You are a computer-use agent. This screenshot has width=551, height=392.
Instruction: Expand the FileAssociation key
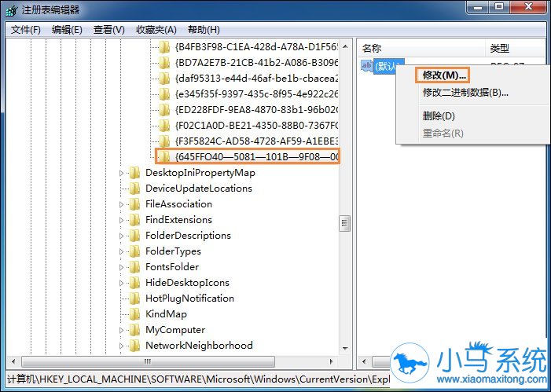tap(122, 204)
